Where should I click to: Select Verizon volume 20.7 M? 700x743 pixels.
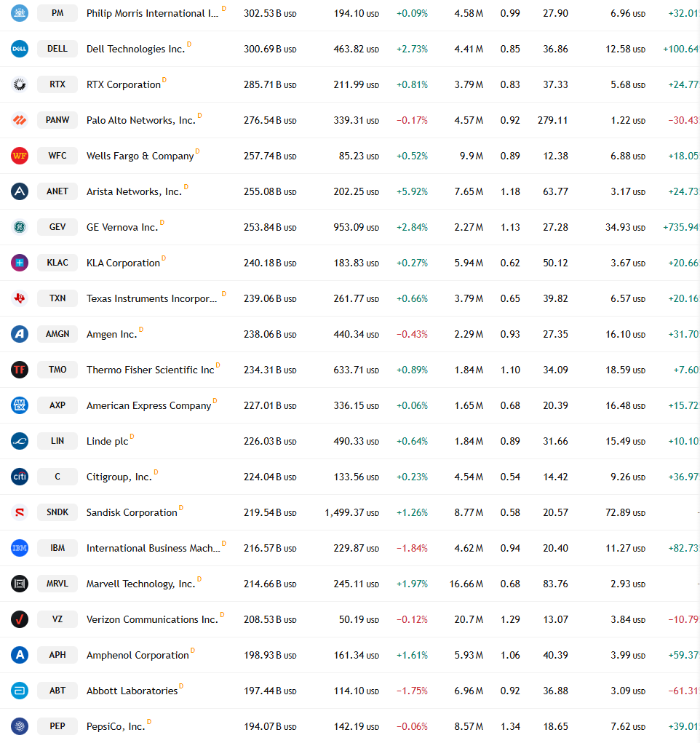pyautogui.click(x=469, y=619)
